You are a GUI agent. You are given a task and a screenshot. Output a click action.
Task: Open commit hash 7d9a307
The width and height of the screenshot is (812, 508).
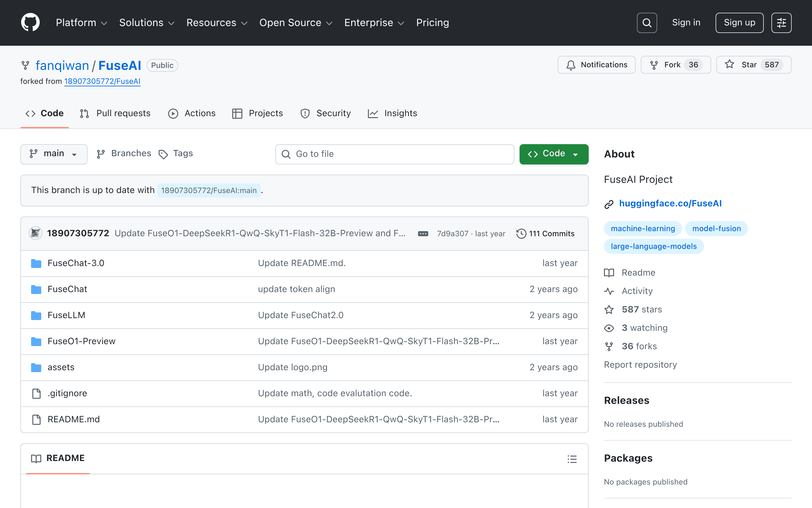(x=452, y=233)
